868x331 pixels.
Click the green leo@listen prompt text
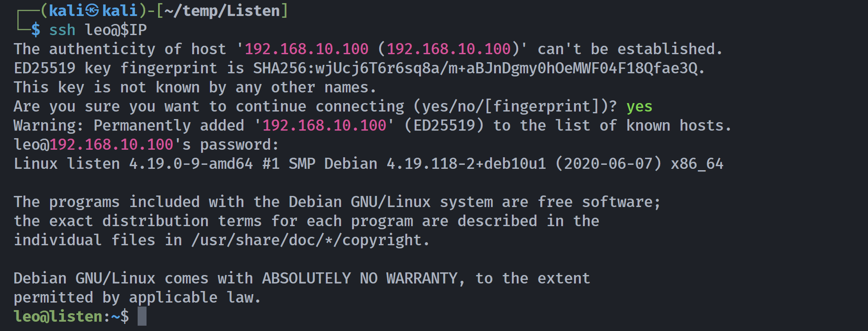click(58, 316)
